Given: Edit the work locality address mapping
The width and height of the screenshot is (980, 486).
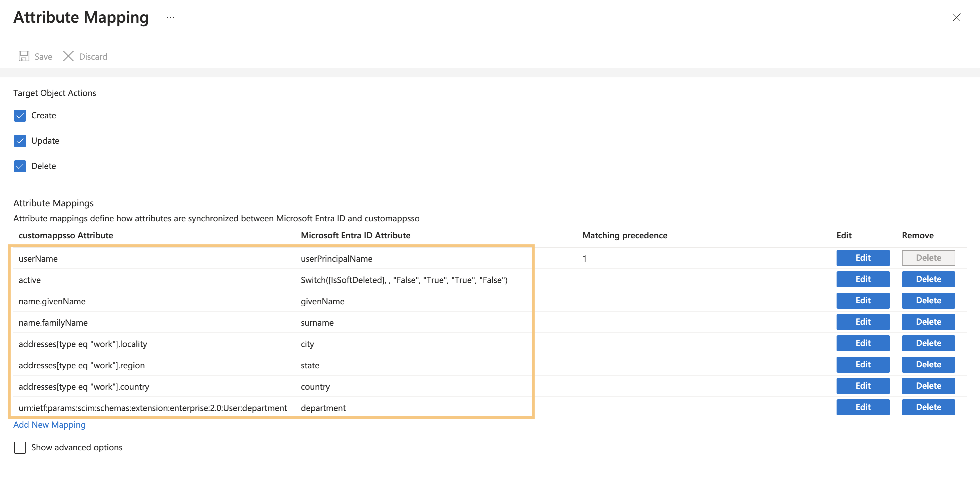Looking at the screenshot, I should pyautogui.click(x=863, y=343).
